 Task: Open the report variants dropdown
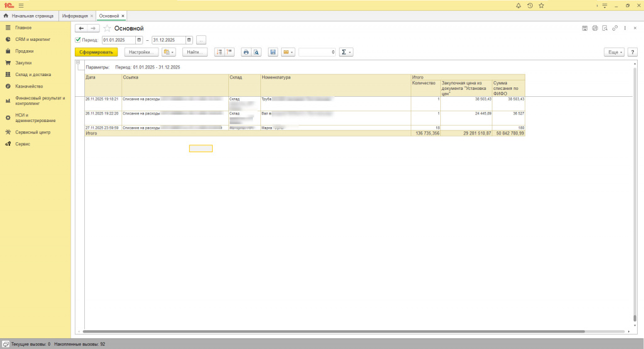169,52
